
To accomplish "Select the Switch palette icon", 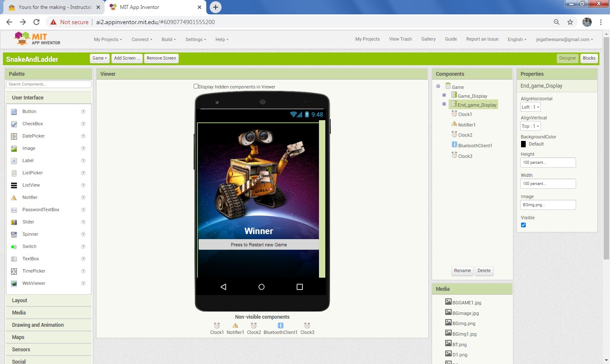I will [x=14, y=247].
